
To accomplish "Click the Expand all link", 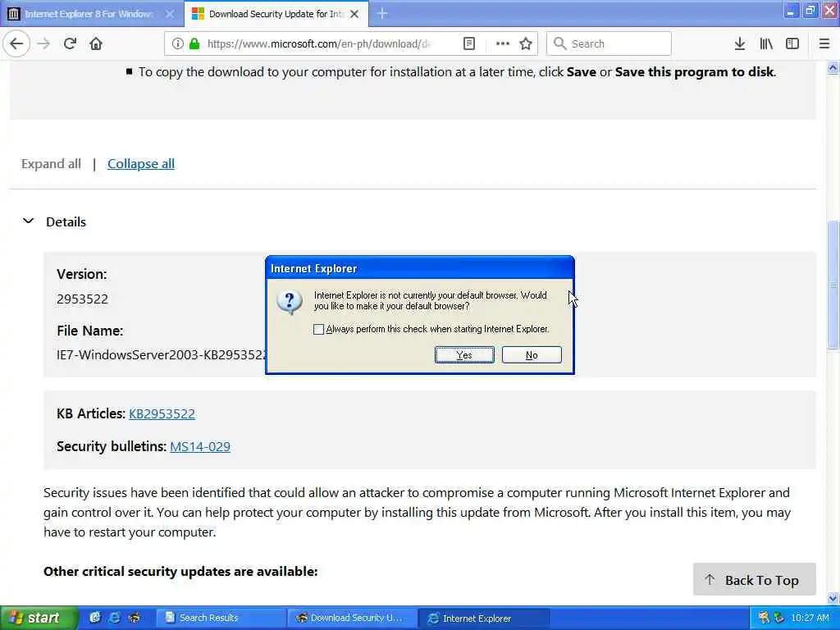I will click(51, 164).
